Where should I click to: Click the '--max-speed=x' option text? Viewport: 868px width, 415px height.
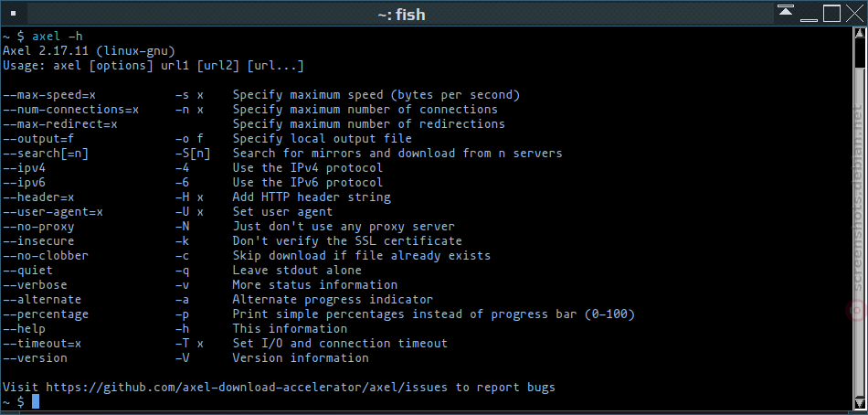click(x=49, y=95)
